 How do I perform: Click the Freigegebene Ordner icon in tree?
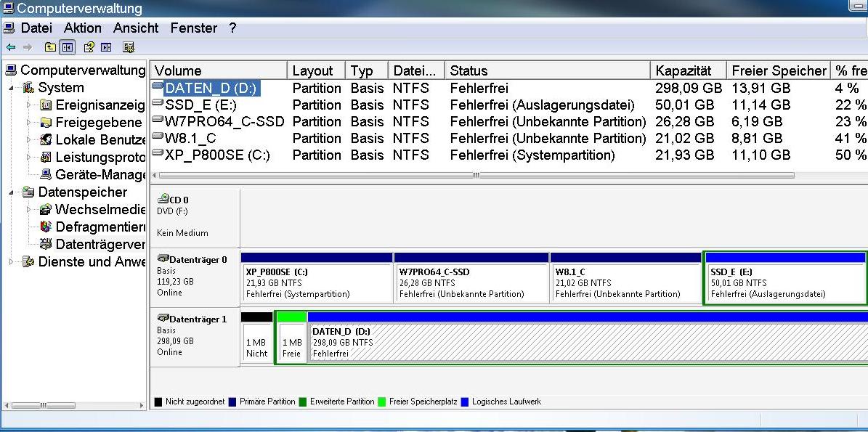pyautogui.click(x=46, y=122)
